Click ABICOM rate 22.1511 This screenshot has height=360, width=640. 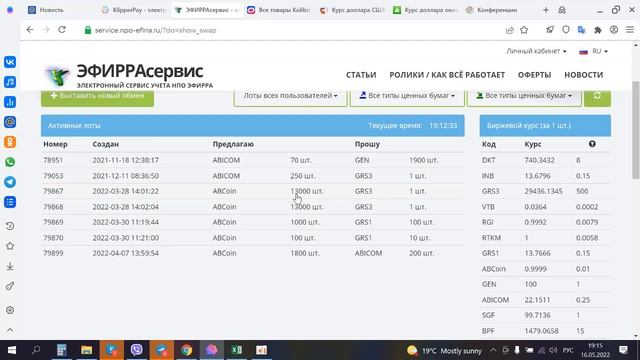coord(537,300)
